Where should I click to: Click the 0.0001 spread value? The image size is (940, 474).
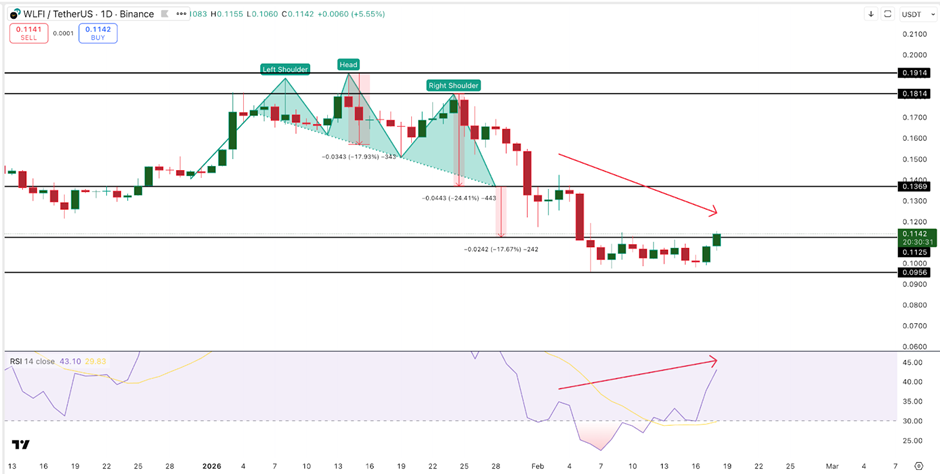point(62,34)
